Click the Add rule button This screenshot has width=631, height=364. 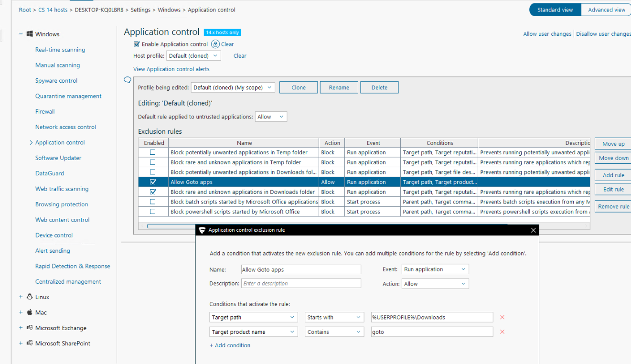(x=613, y=175)
